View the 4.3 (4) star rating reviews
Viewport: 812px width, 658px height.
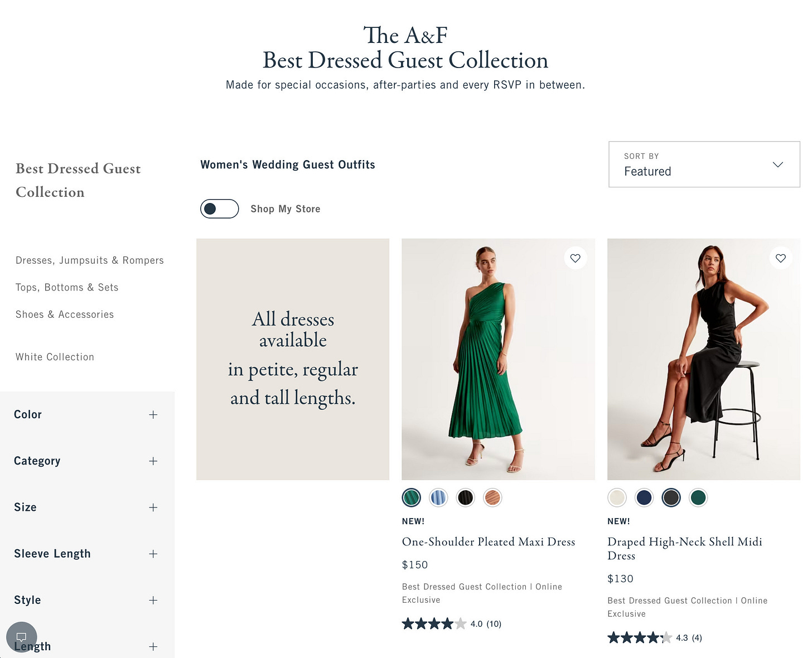click(x=655, y=637)
